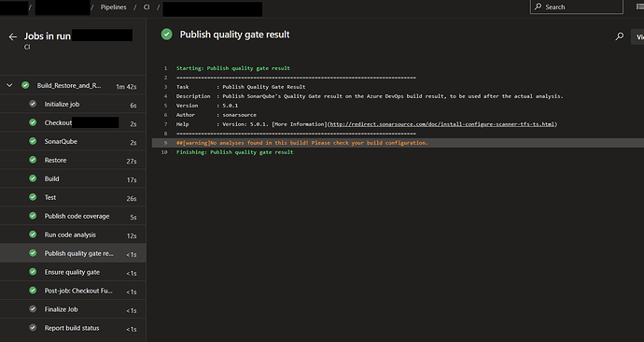Click success icon beside Publish quality gate result title
Image resolution: width=644 pixels, height=342 pixels.
click(167, 35)
